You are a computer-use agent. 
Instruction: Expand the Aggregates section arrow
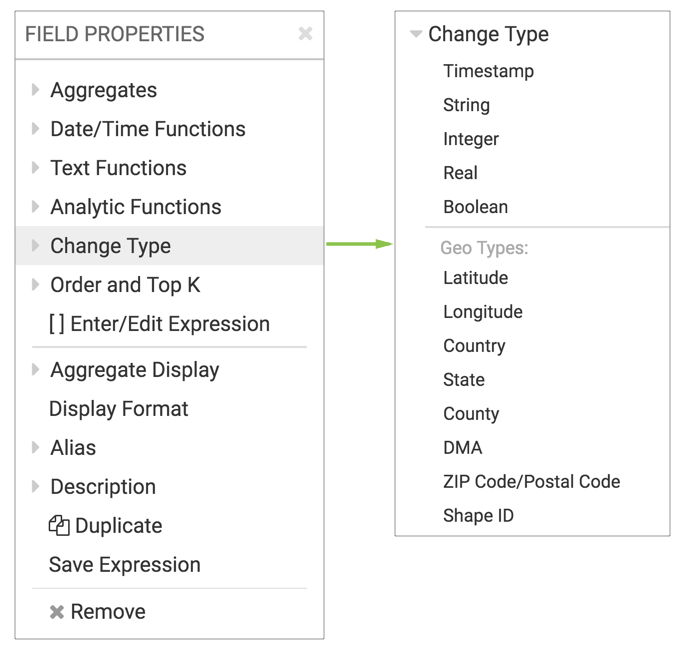(x=36, y=90)
